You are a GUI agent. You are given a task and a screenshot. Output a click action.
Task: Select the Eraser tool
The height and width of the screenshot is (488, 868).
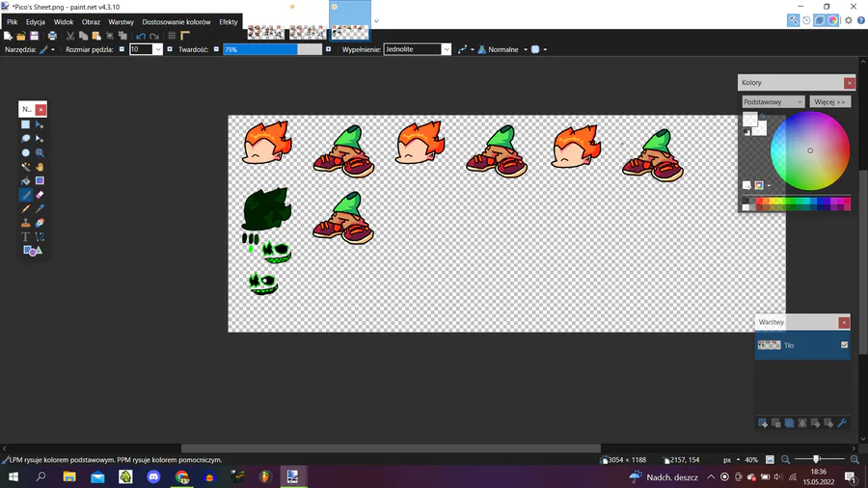pyautogui.click(x=40, y=195)
